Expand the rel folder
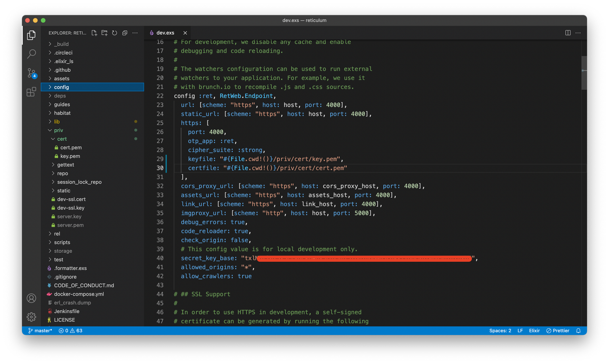This screenshot has height=364, width=609. (92, 234)
